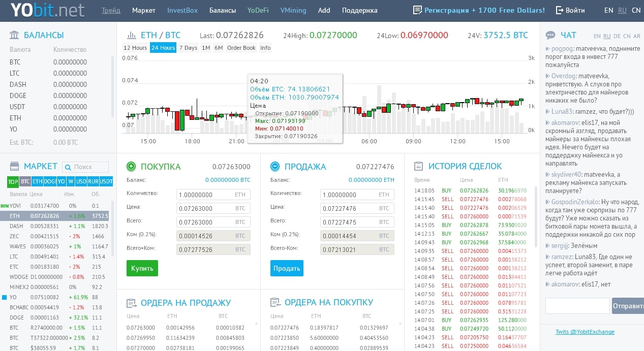Click the buy Количество input field
The width and height of the screenshot is (644, 351).
213,195
